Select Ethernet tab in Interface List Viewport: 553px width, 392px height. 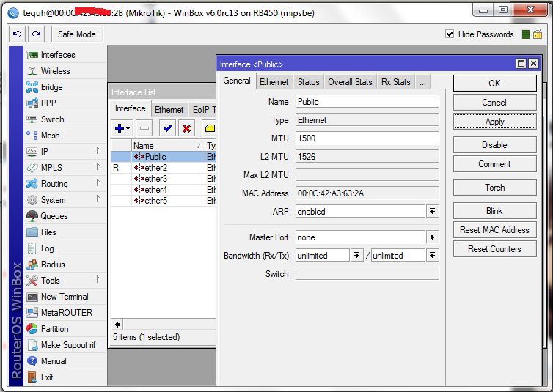click(169, 110)
